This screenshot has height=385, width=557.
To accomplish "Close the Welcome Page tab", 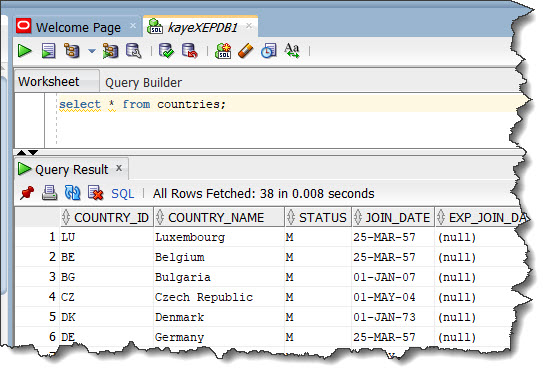I will coord(133,26).
